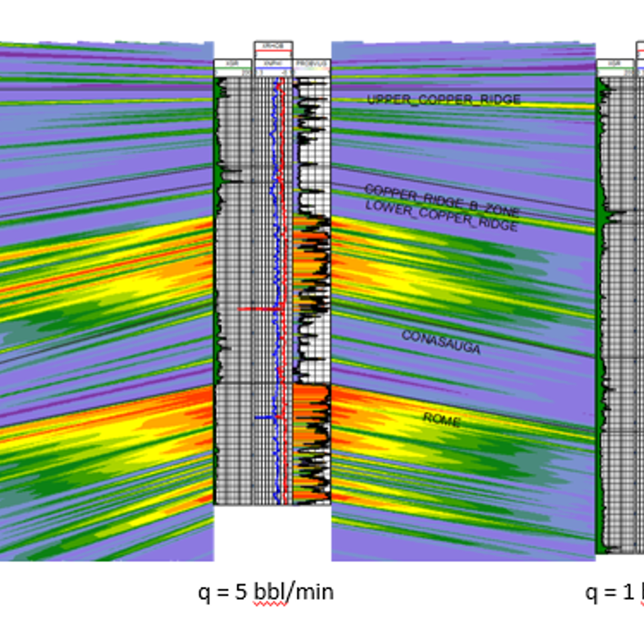Select the PROBVUG rainbow-scale track header
The height and width of the screenshot is (644, 644).
pos(312,68)
